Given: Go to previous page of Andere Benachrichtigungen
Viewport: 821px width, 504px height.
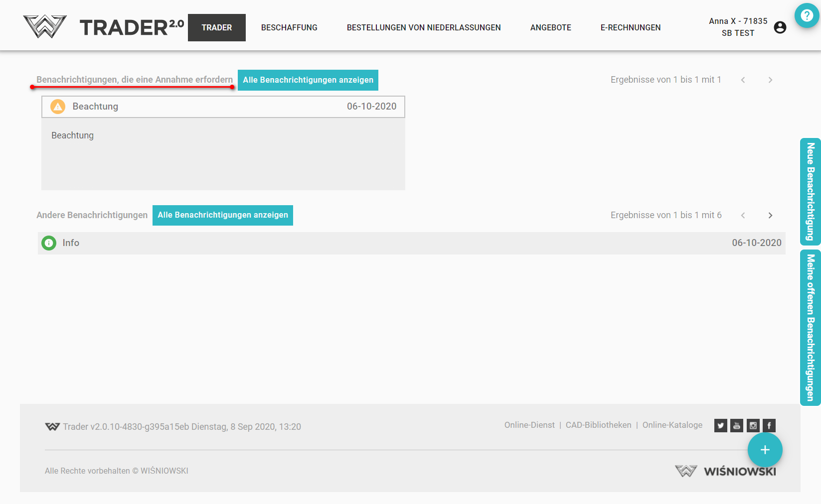Looking at the screenshot, I should [x=743, y=215].
